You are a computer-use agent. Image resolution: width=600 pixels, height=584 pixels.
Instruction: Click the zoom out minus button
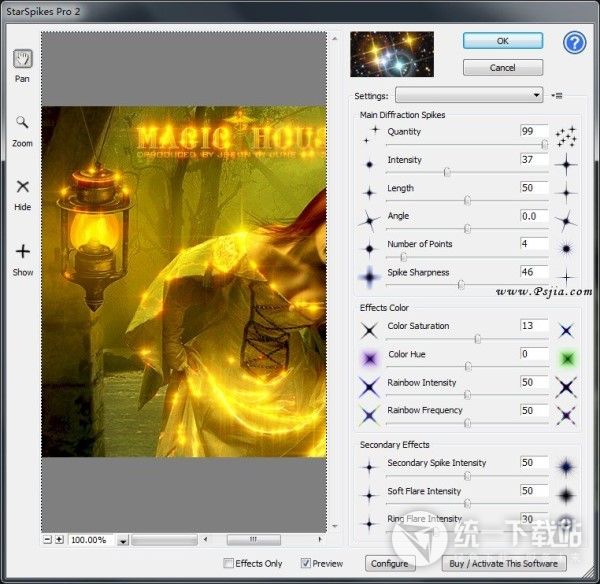click(x=47, y=540)
